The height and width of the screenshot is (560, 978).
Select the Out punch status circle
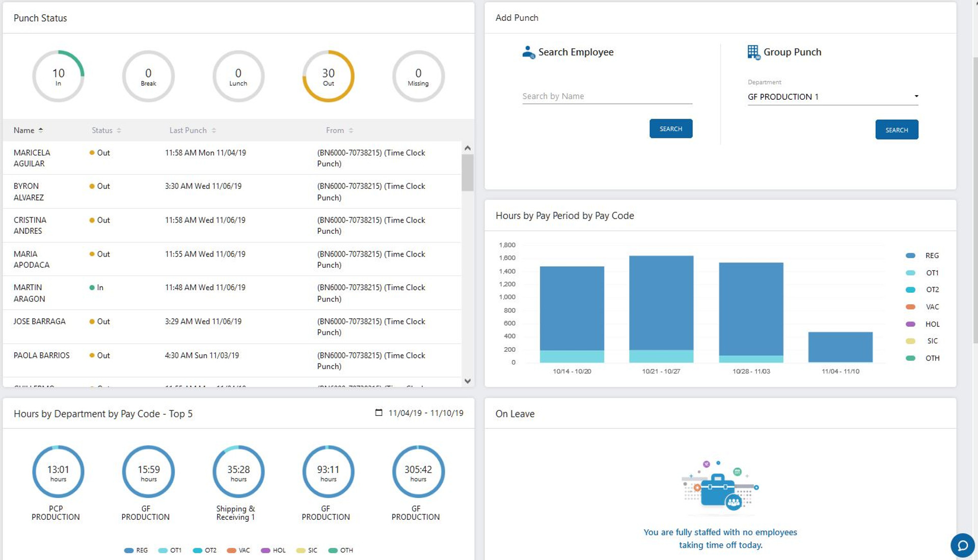(x=328, y=75)
